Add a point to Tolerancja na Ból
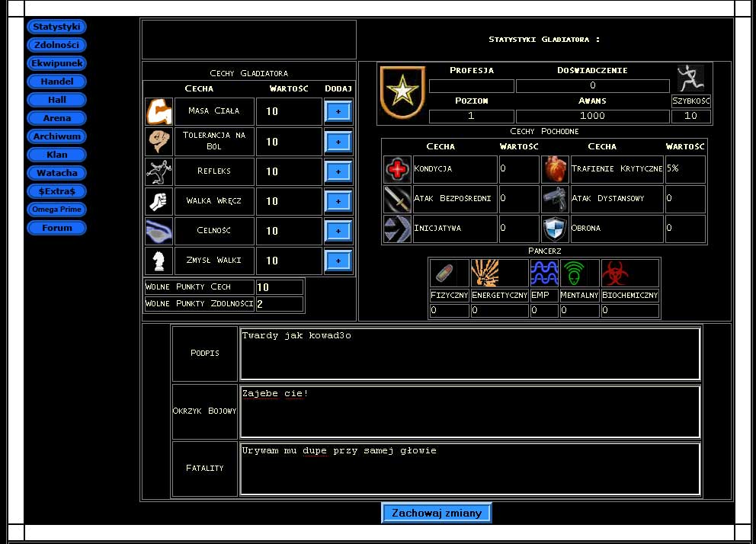The image size is (756, 544). click(x=338, y=142)
